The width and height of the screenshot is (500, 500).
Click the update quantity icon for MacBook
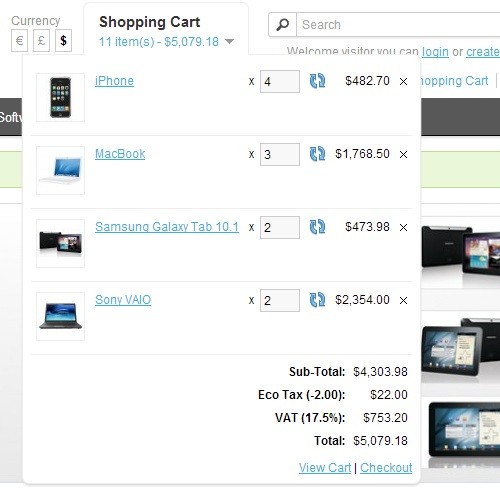pos(317,154)
